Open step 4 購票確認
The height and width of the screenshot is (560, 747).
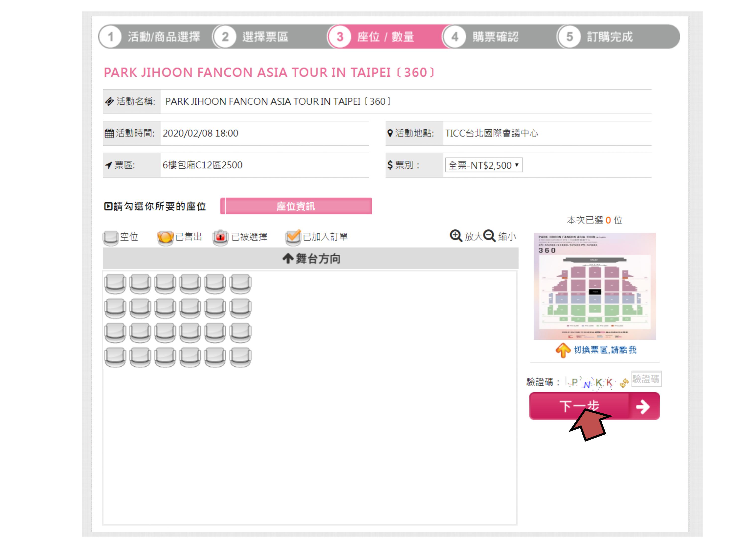486,36
